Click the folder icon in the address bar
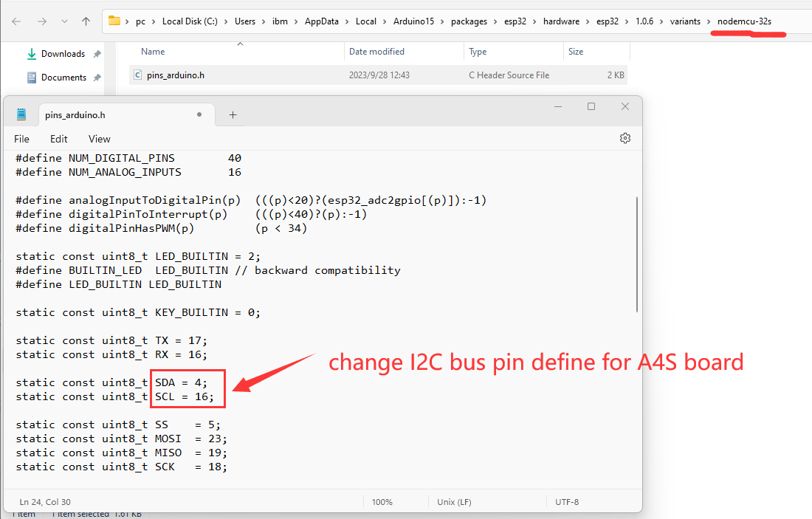The image size is (812, 519). click(x=114, y=21)
